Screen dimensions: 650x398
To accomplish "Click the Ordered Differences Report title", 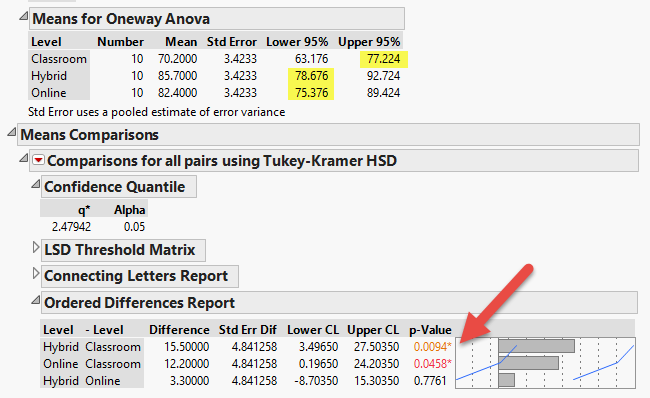I will tap(139, 303).
